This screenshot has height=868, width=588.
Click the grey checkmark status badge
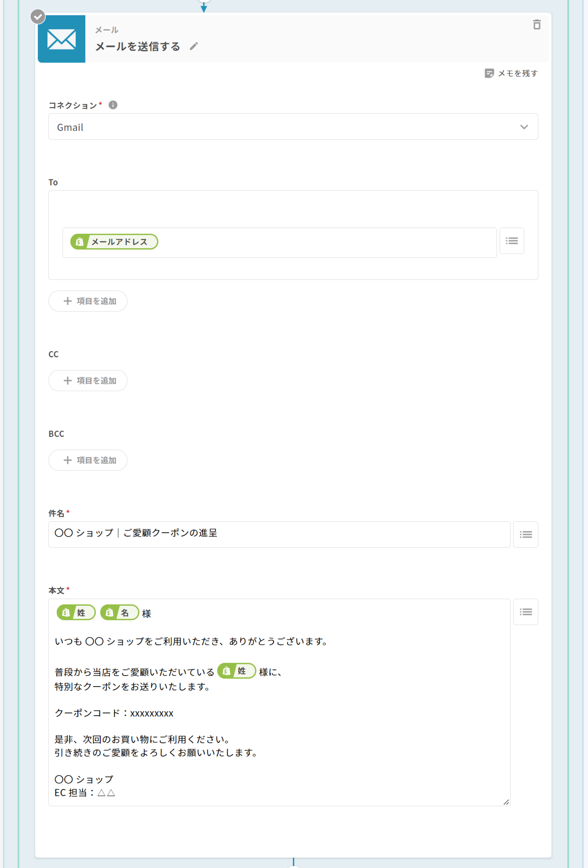coord(38,17)
